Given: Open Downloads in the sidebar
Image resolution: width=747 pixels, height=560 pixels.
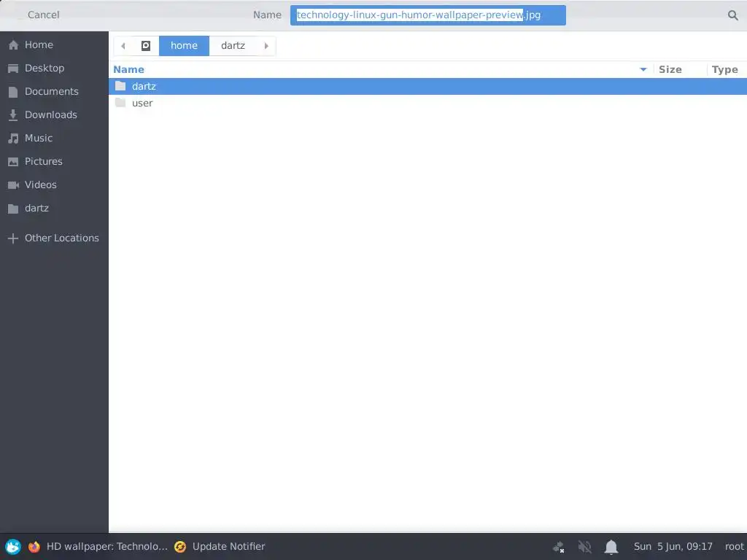Looking at the screenshot, I should point(54,114).
